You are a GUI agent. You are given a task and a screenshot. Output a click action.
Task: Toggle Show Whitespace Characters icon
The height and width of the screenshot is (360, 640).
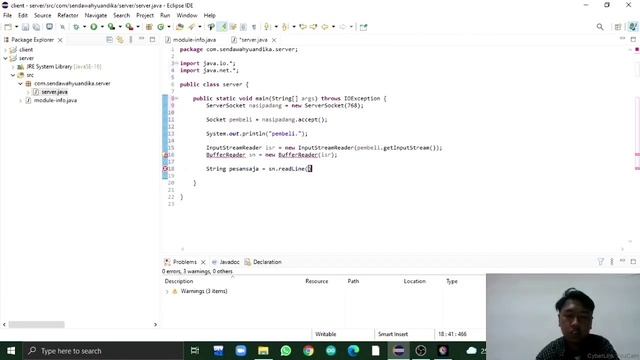click(254, 27)
